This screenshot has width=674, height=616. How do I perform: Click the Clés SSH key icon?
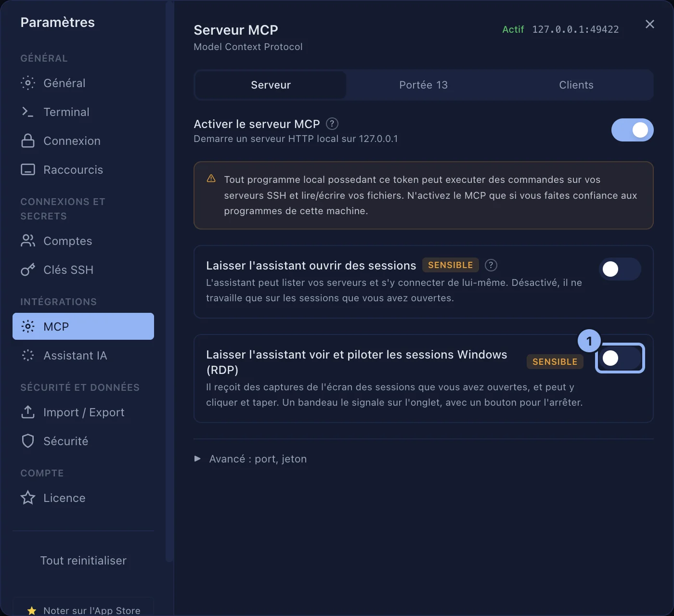[28, 269]
